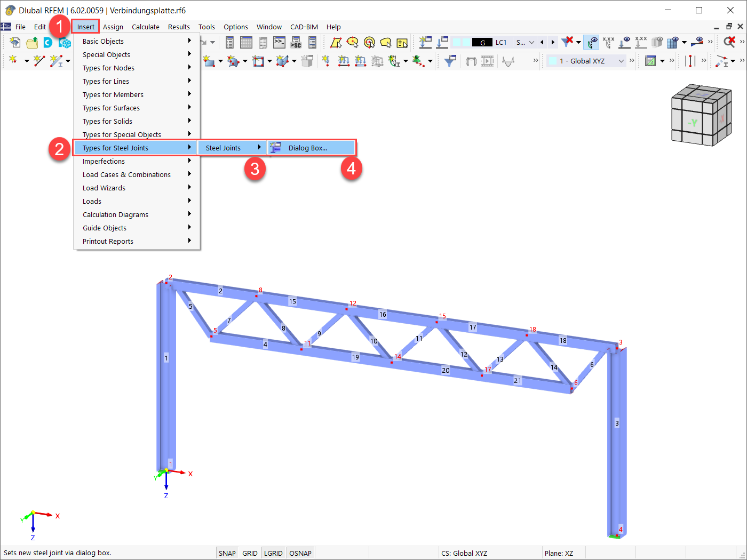Click the LC1 load case label

pos(501,42)
